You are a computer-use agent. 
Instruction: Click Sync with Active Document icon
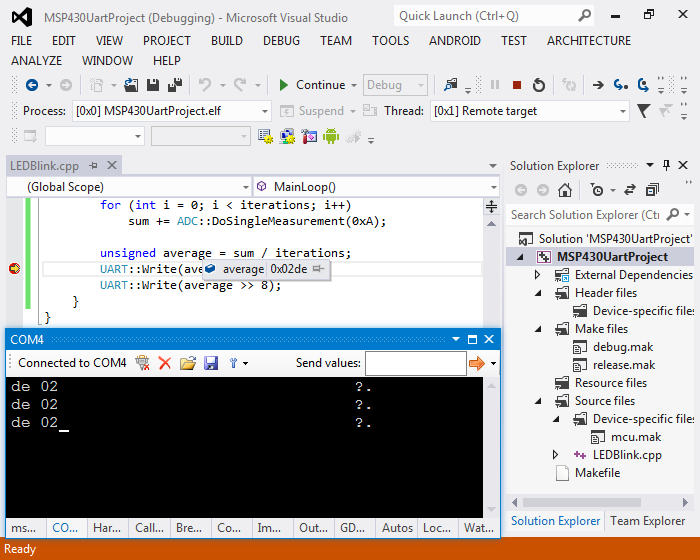click(x=630, y=190)
